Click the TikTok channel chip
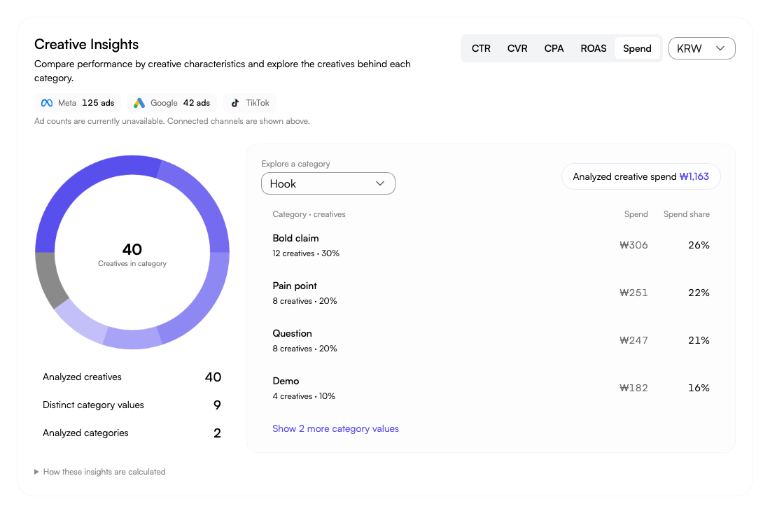The width and height of the screenshot is (770, 532). [x=250, y=103]
